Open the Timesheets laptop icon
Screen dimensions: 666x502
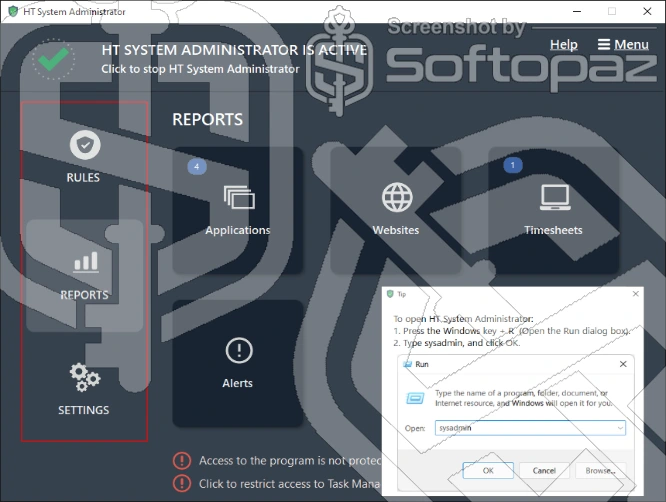(555, 197)
